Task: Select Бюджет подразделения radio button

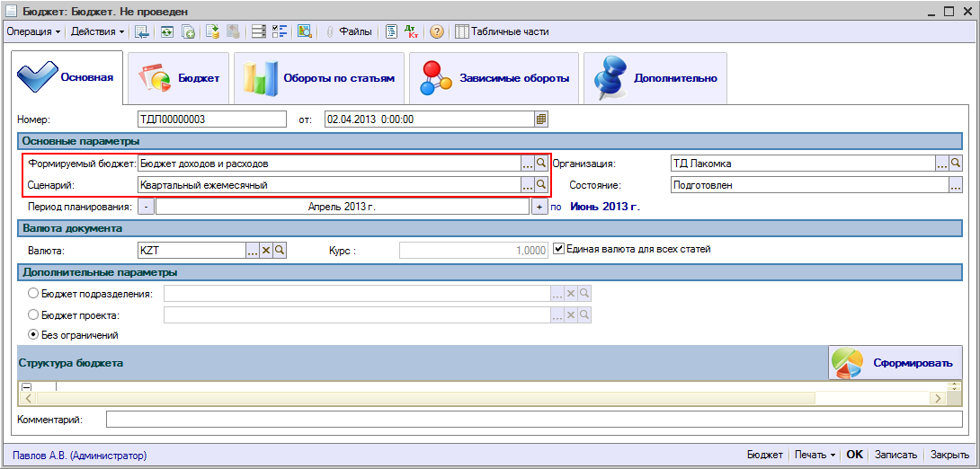Action: tap(34, 293)
